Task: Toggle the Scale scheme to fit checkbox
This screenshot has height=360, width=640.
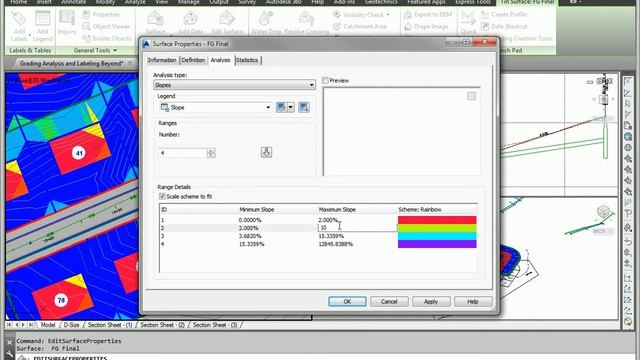Action: click(x=162, y=196)
